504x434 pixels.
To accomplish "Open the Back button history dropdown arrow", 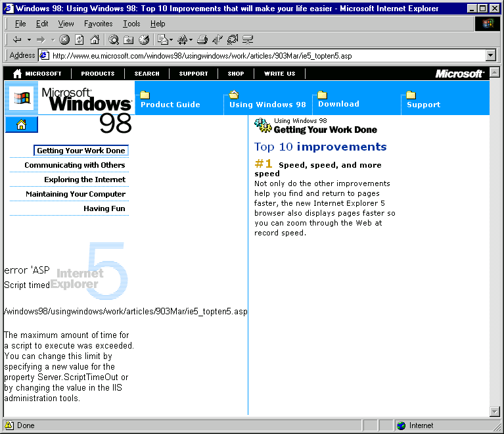I will (29, 40).
